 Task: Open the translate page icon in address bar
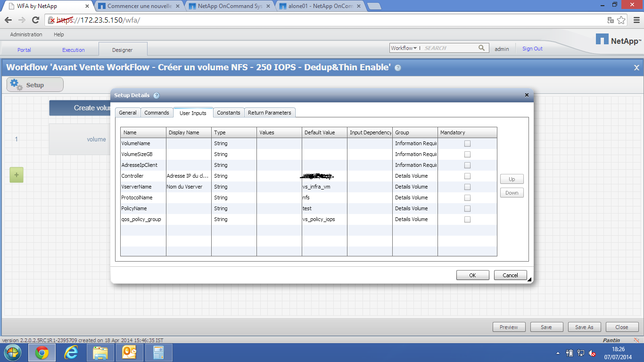[611, 20]
